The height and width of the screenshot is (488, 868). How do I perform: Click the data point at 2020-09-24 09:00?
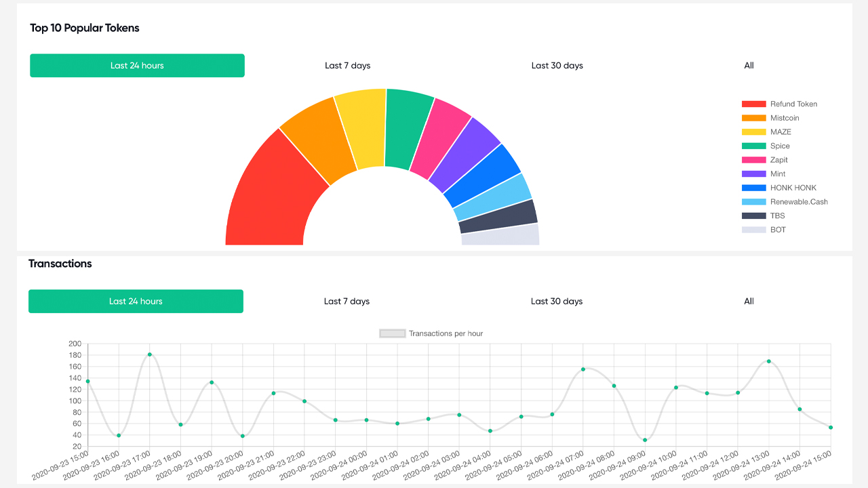tap(645, 441)
